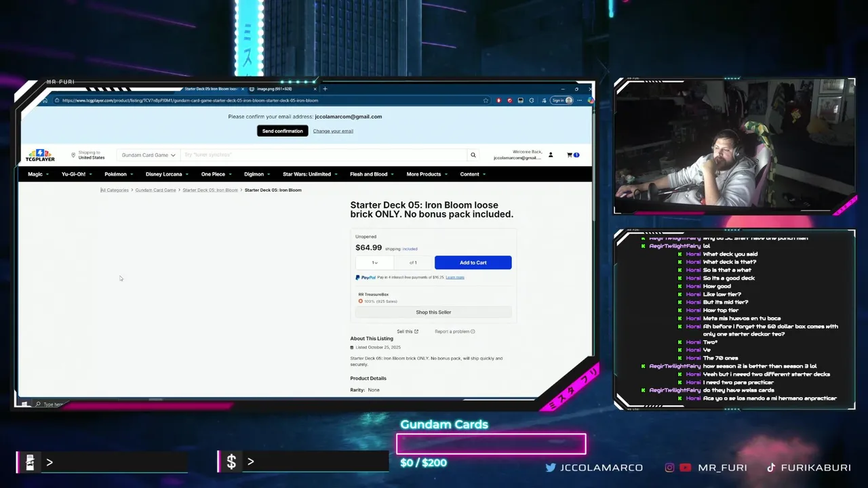Click the Shipping to United States selector
Screen dimensions: 868x488
(x=87, y=155)
